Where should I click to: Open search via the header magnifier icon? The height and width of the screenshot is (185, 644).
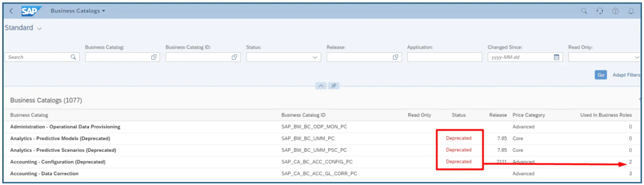(584, 11)
